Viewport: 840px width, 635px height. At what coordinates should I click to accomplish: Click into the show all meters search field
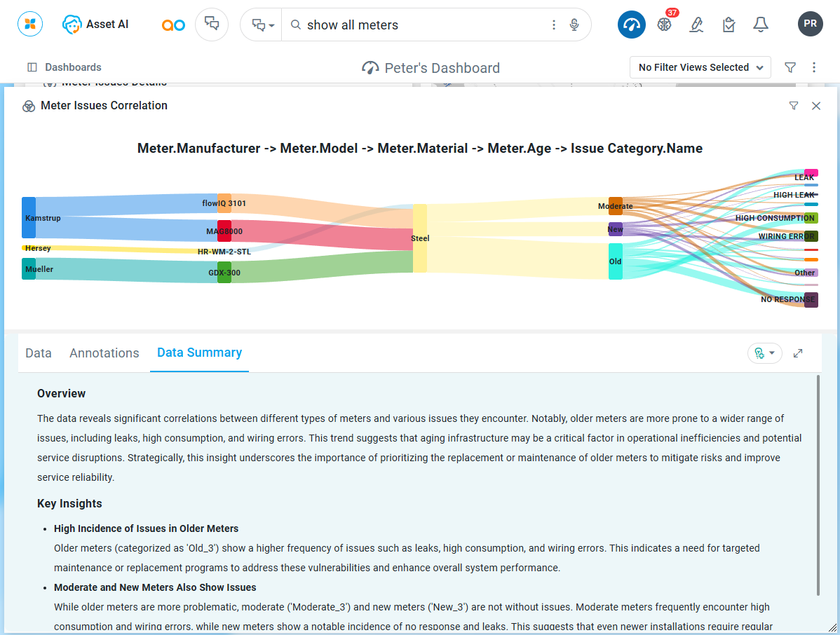pos(421,25)
